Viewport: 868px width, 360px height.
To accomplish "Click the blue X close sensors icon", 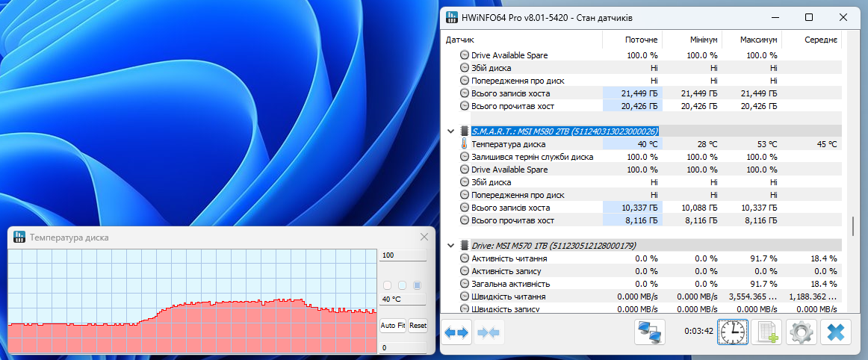I will [x=835, y=332].
